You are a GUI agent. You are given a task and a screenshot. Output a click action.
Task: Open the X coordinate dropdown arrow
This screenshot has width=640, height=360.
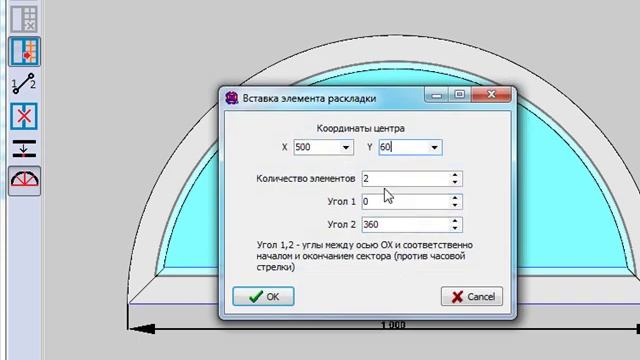[x=346, y=147]
